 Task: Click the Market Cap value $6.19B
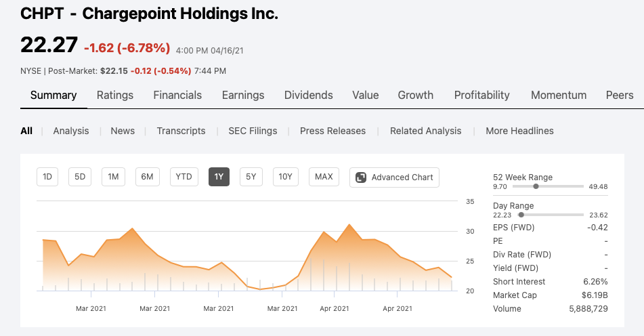point(595,295)
